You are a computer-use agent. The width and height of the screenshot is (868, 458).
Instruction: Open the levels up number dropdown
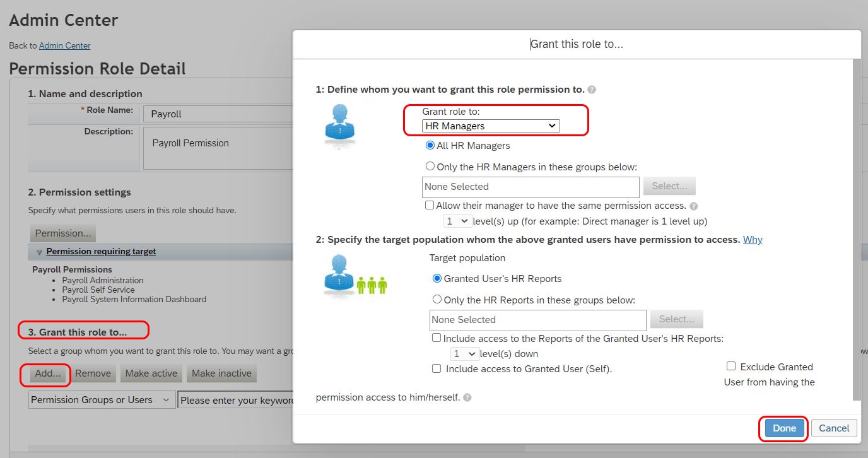pos(457,221)
